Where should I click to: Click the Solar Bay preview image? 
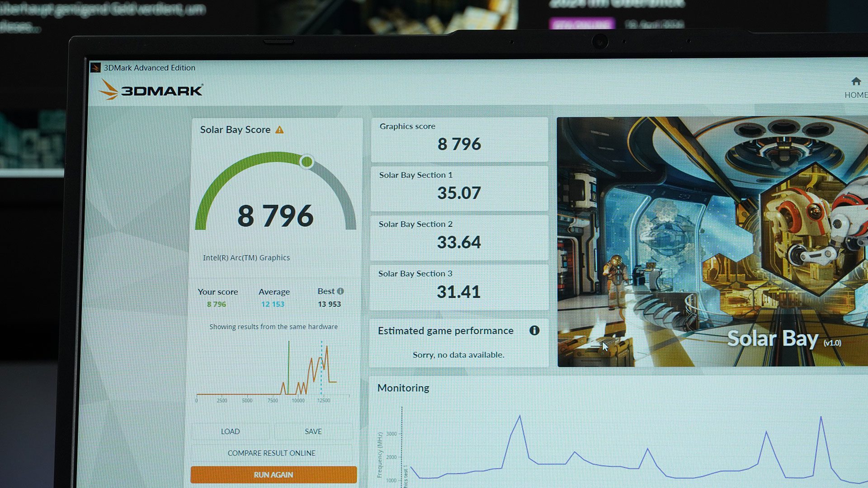(x=712, y=242)
